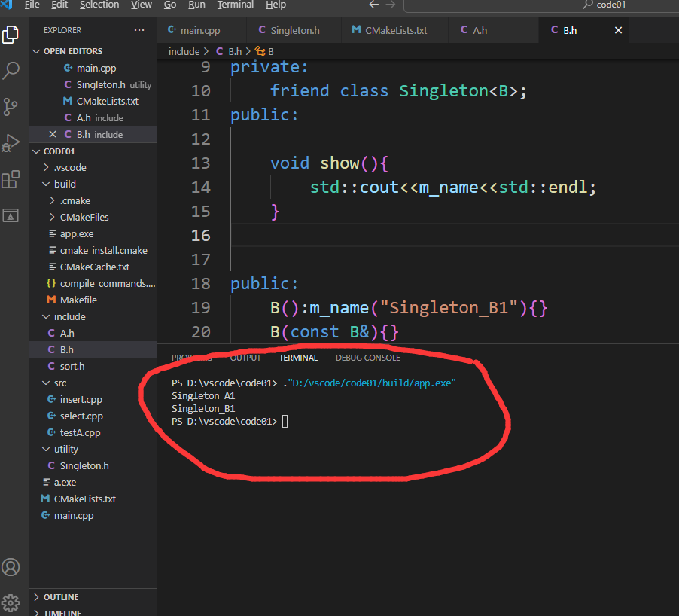Click the include breadcrumb segment
Viewport: 679px width, 616px height.
click(x=184, y=51)
